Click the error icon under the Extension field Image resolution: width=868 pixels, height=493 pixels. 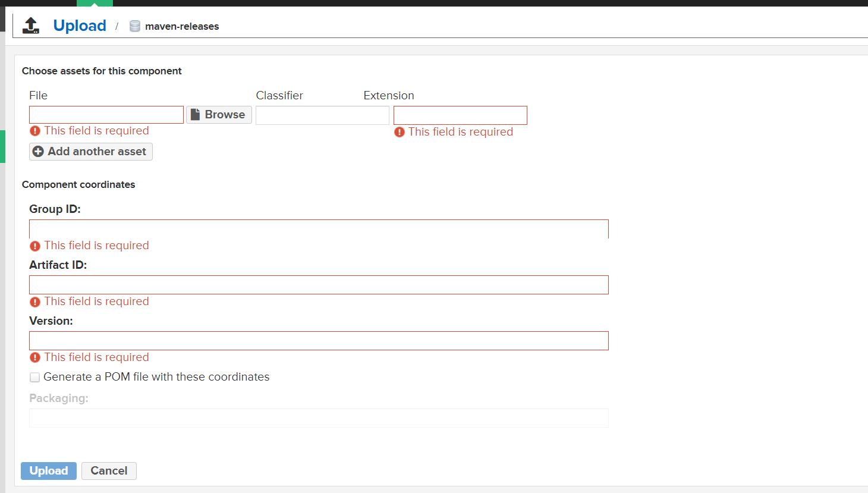(400, 132)
